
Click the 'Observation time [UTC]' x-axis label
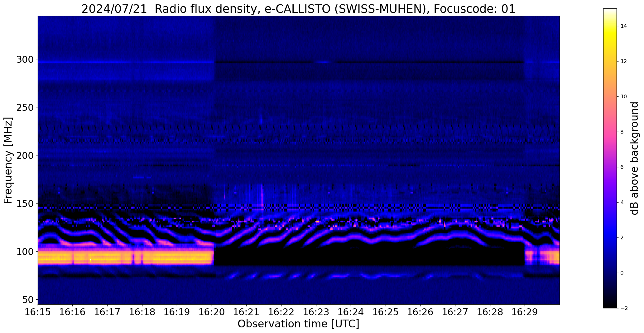[298, 324]
